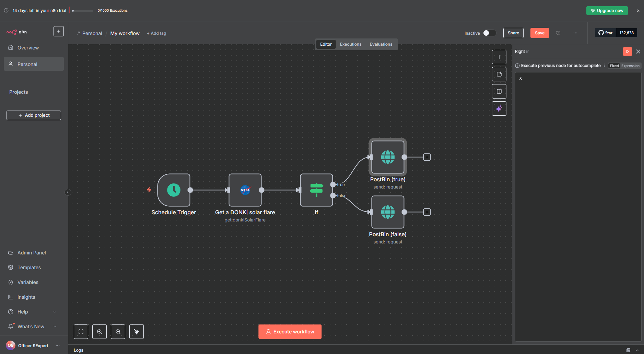Select the NASA DONKI solar flare node

[x=245, y=190]
